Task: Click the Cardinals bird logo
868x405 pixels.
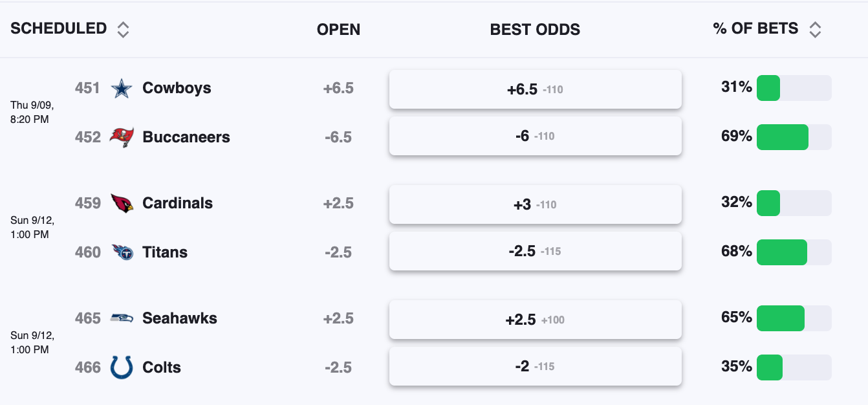Action: [122, 203]
